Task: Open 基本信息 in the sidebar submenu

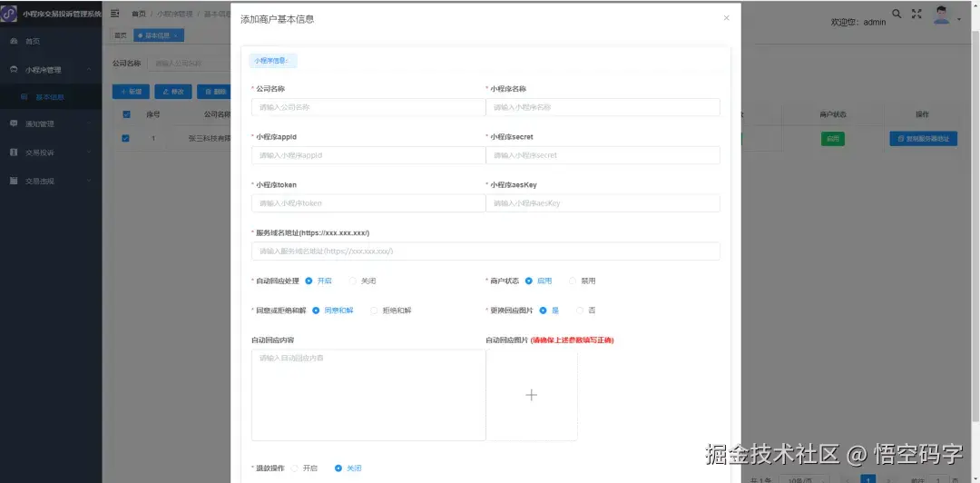Action: 51,98
